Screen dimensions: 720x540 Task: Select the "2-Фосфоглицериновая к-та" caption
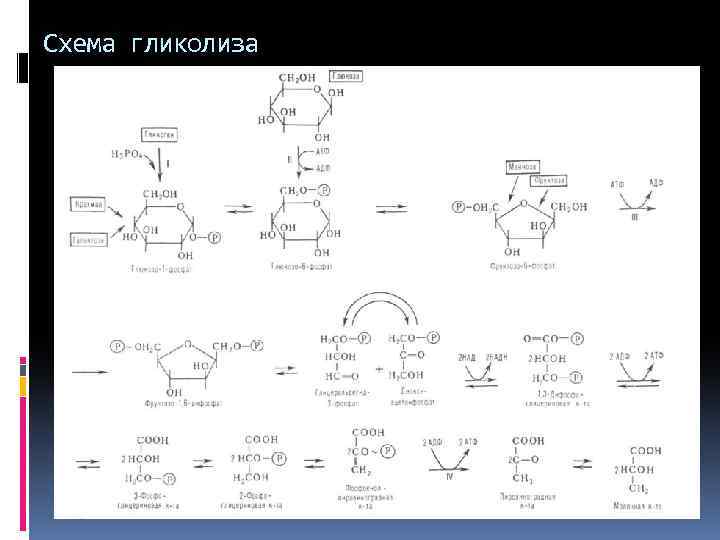[251, 501]
